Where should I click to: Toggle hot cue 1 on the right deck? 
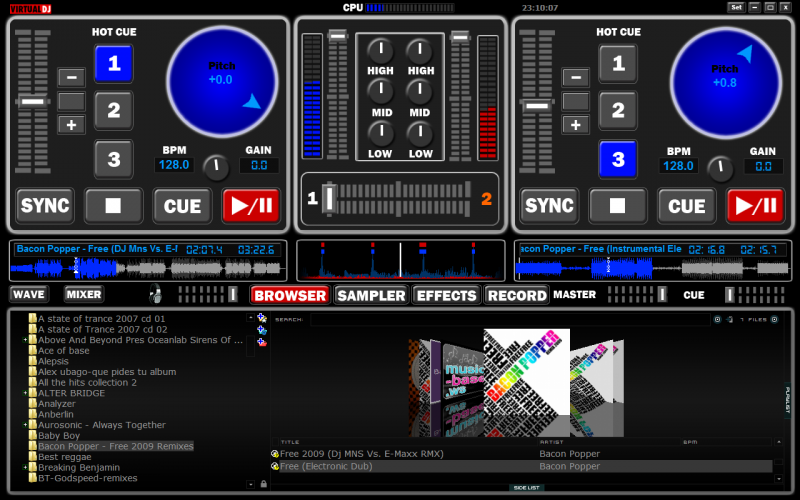pos(618,64)
